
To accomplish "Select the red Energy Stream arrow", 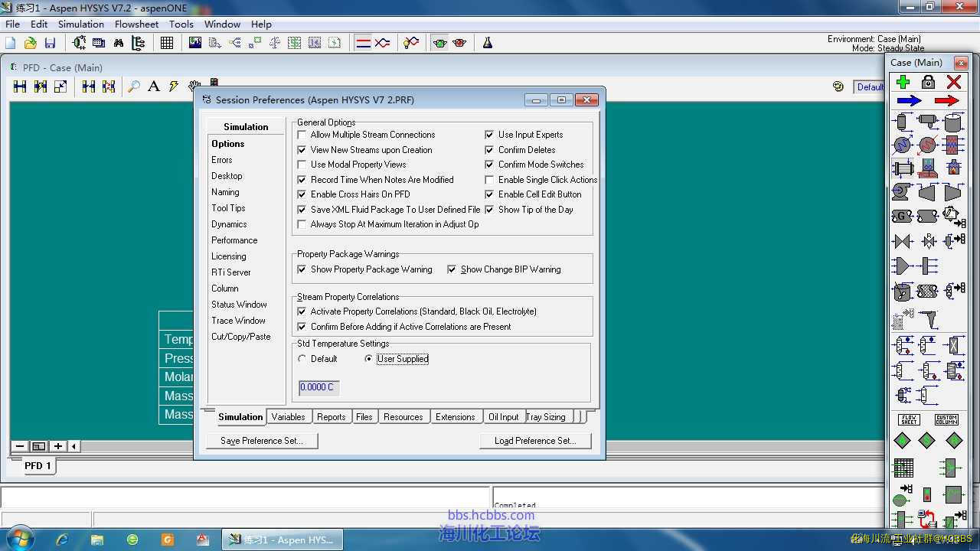I will [947, 101].
